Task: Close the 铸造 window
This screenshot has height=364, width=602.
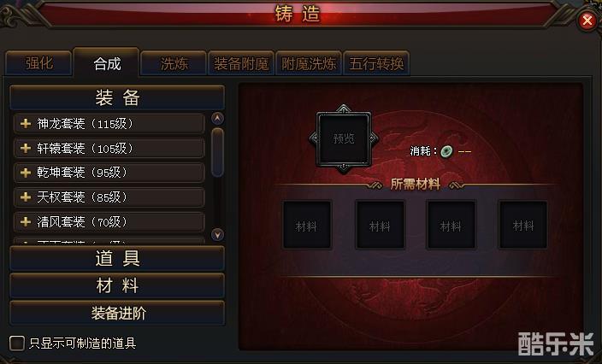Action: tap(587, 20)
